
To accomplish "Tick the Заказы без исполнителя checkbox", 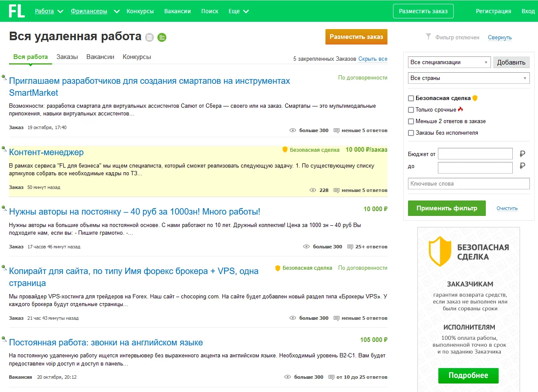I will tap(411, 133).
